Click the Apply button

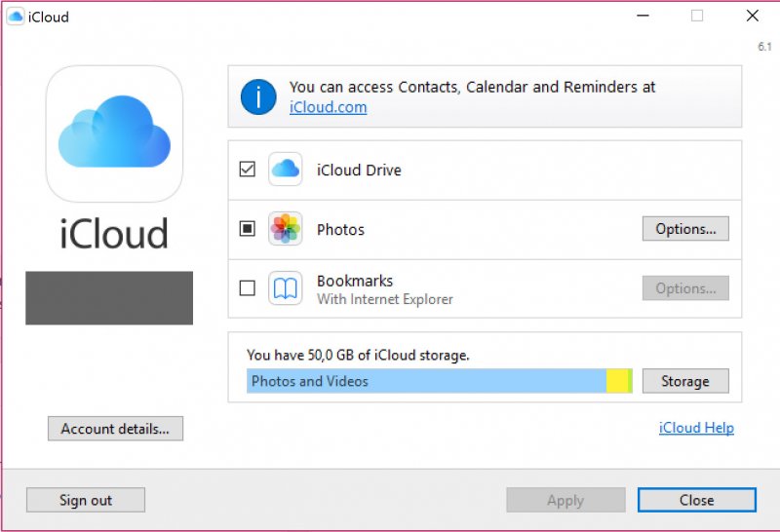(x=565, y=500)
